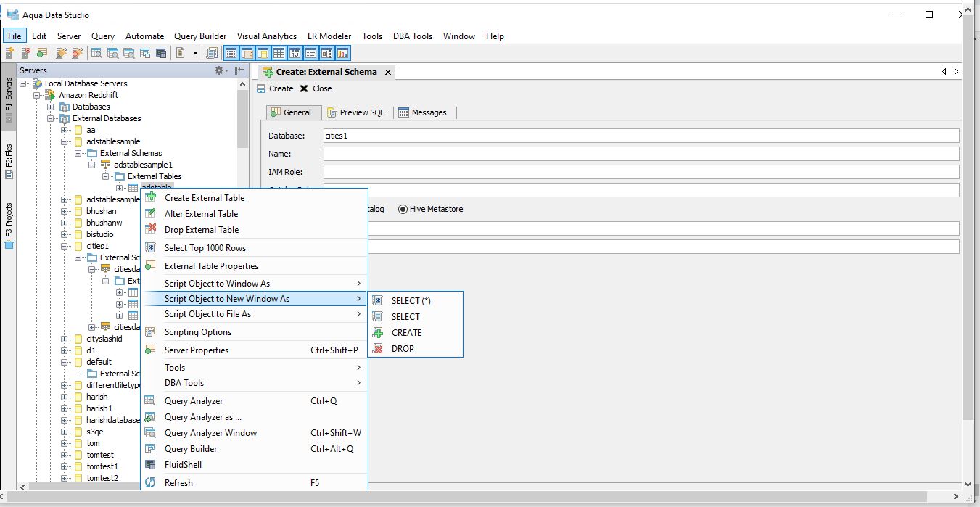Expand the Tools submenu arrow in context menu
980x507 pixels.
coord(359,368)
